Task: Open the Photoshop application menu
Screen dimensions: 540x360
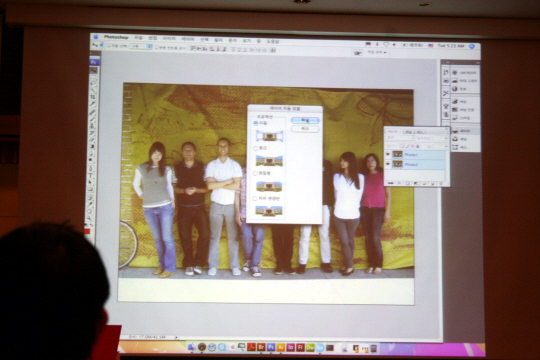Action: [x=116, y=37]
